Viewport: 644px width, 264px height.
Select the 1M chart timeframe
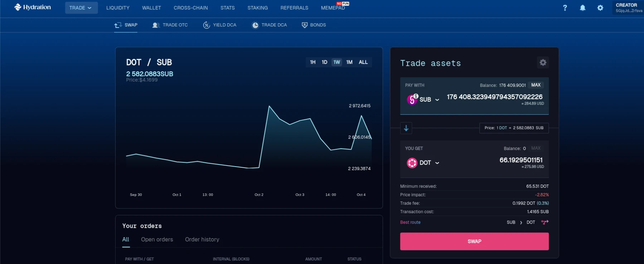[x=349, y=62]
